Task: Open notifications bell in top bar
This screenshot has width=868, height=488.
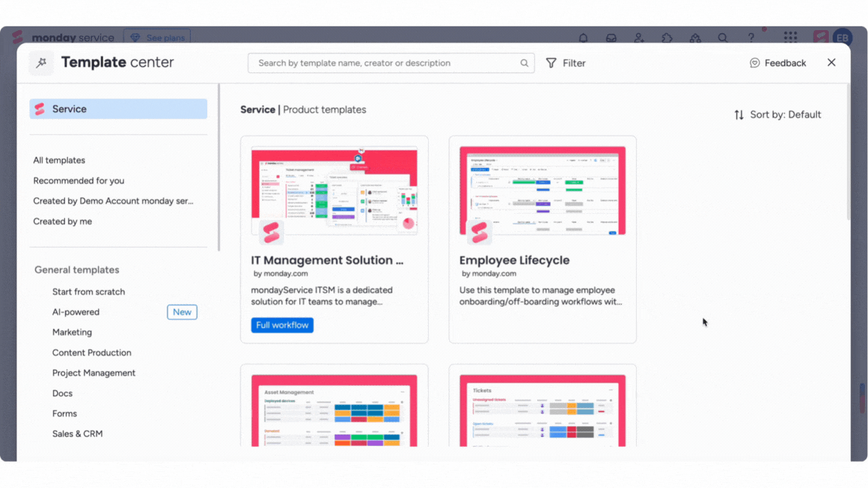Action: tap(583, 38)
